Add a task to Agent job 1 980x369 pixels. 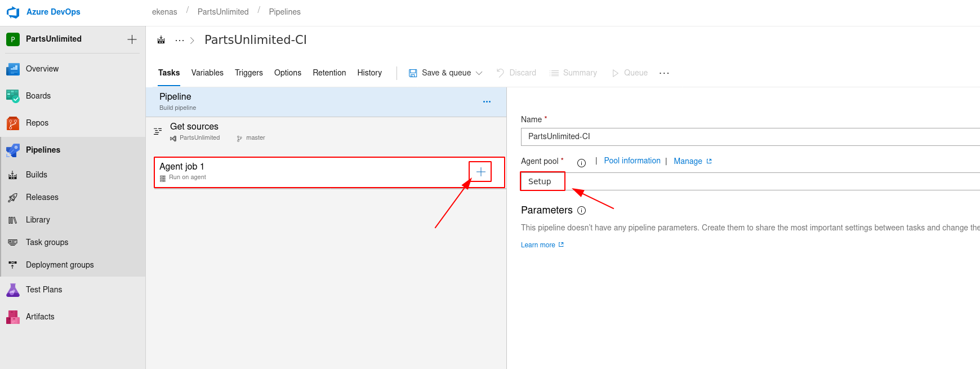[481, 172]
